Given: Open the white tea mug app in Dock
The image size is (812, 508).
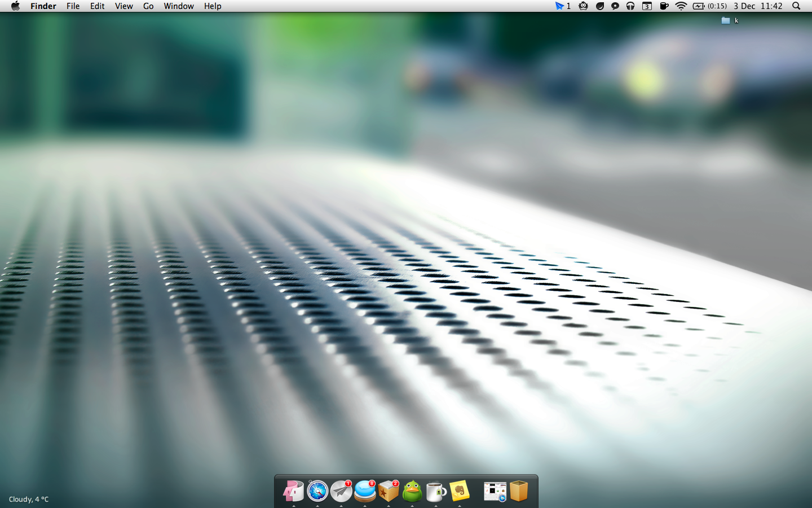Looking at the screenshot, I should pos(436,492).
